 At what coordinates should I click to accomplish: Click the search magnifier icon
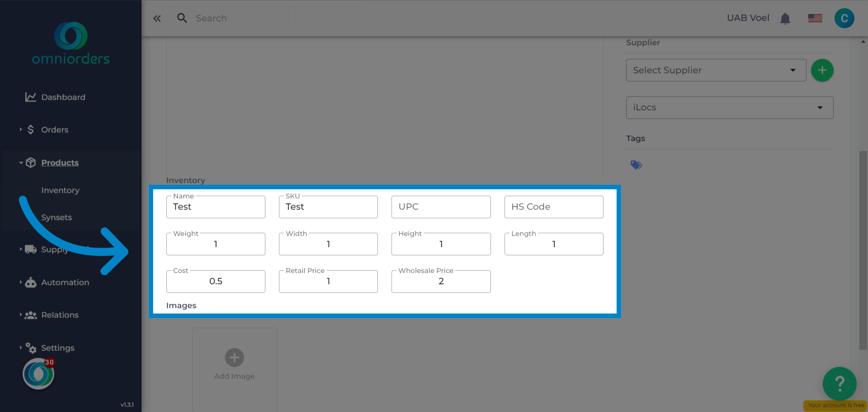click(182, 18)
